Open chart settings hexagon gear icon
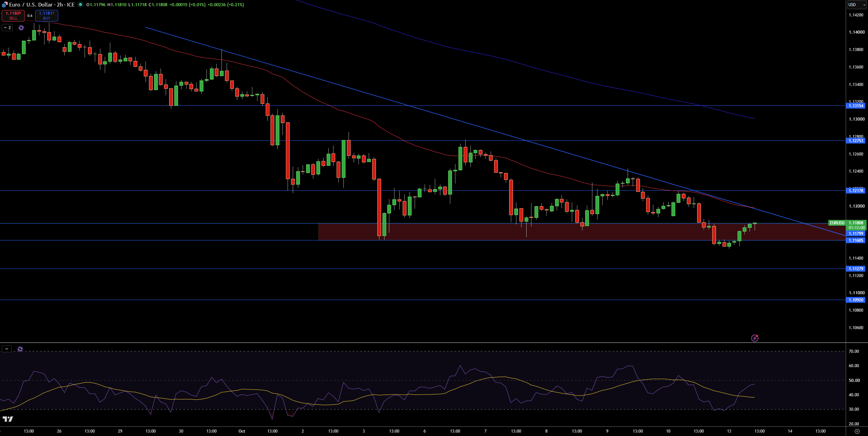The image size is (868, 436). [857, 431]
